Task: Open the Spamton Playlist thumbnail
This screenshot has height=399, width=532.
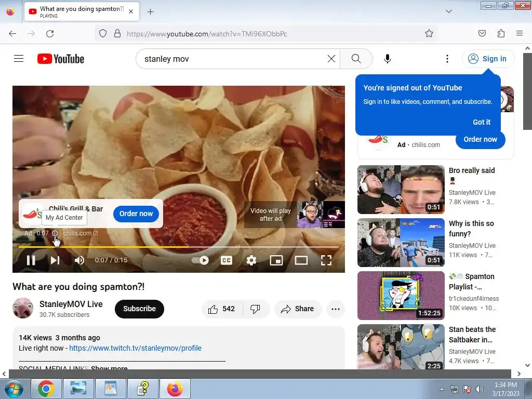Action: tap(401, 296)
